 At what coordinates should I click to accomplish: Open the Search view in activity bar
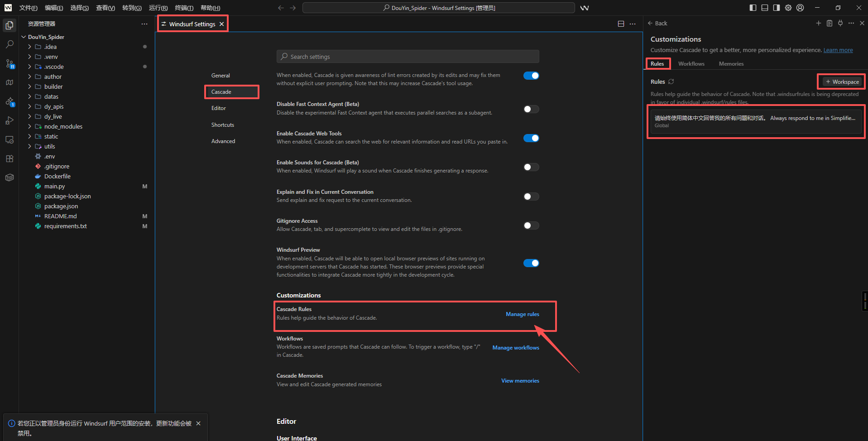10,44
